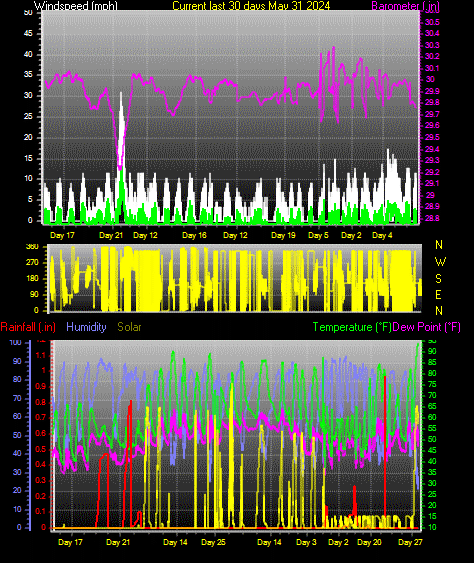This screenshot has width=474, height=563.
Task: Select the magenta "Dew Point (°F)" legend label
Action: coord(426,327)
